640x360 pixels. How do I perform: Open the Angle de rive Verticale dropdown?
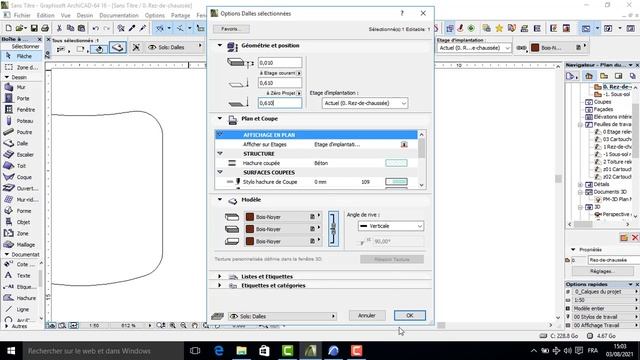[391, 226]
